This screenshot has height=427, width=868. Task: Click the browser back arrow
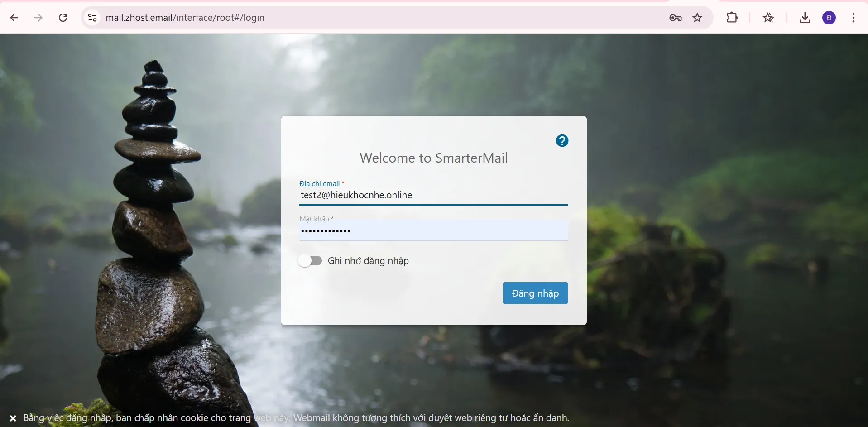(x=14, y=18)
